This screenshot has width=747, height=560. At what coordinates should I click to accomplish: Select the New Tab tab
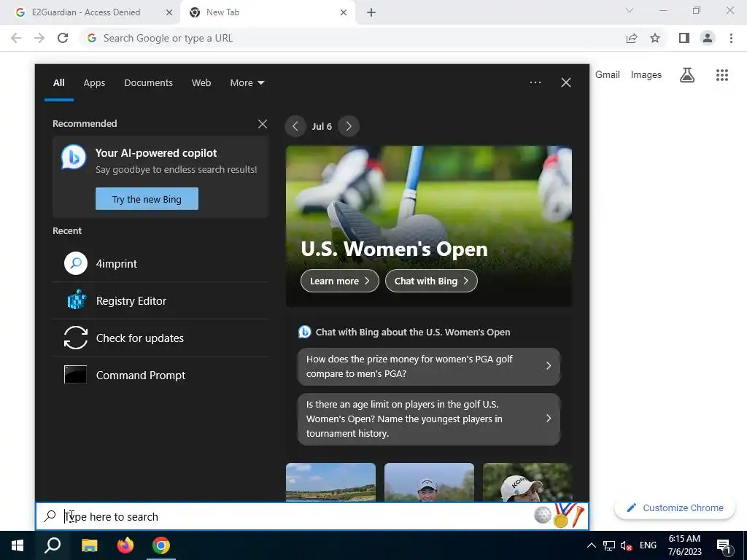[268, 13]
